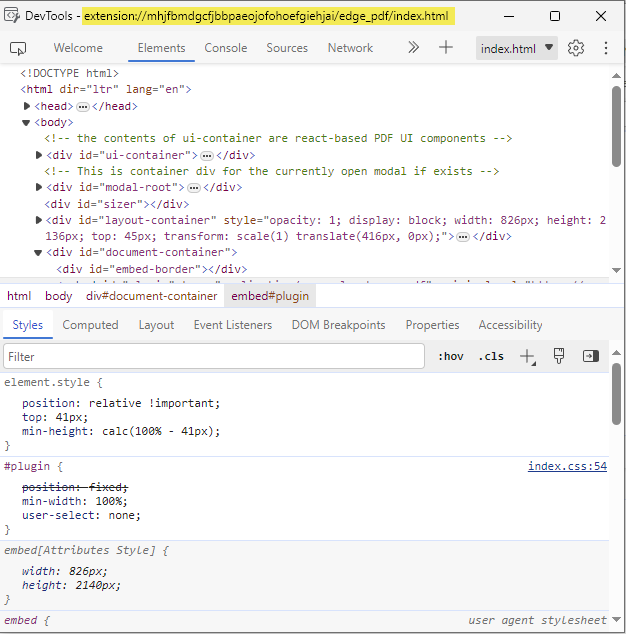Expand the head element node
This screenshot has height=634, width=626.
[27, 106]
